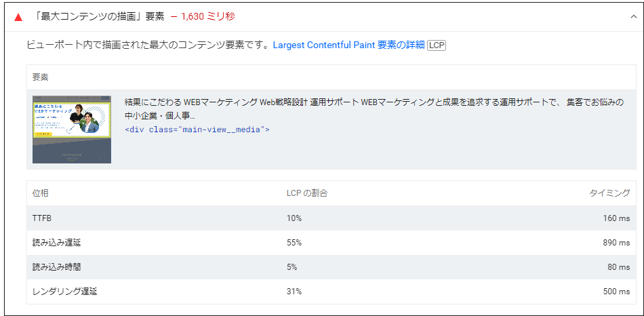Click the LCP element screenshot thumbnail
Image resolution: width=644 pixels, height=316 pixels.
pyautogui.click(x=72, y=130)
